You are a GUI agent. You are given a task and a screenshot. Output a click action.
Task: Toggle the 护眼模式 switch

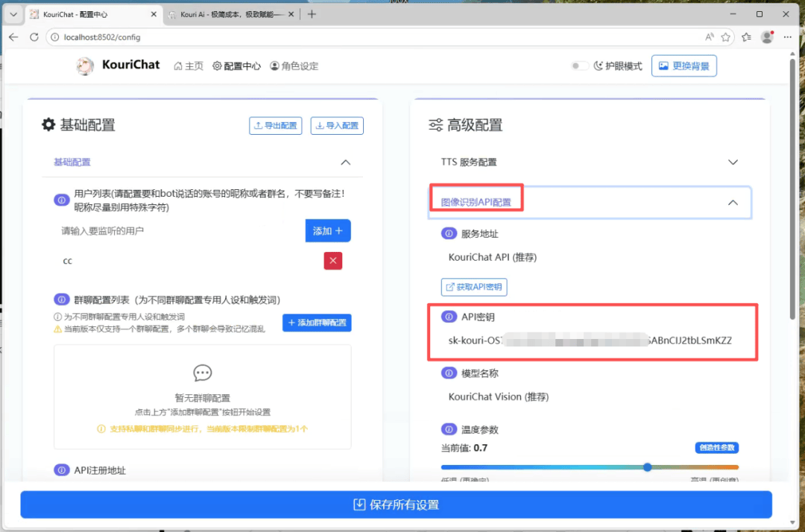coord(579,66)
